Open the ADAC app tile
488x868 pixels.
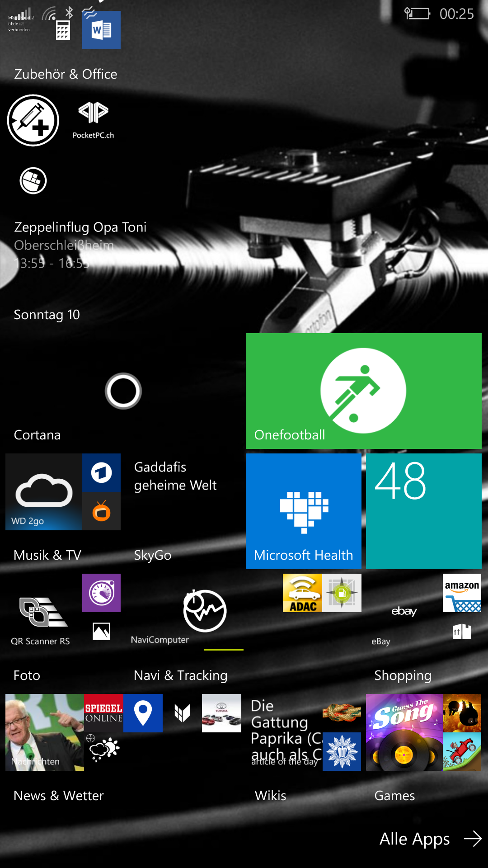(303, 593)
